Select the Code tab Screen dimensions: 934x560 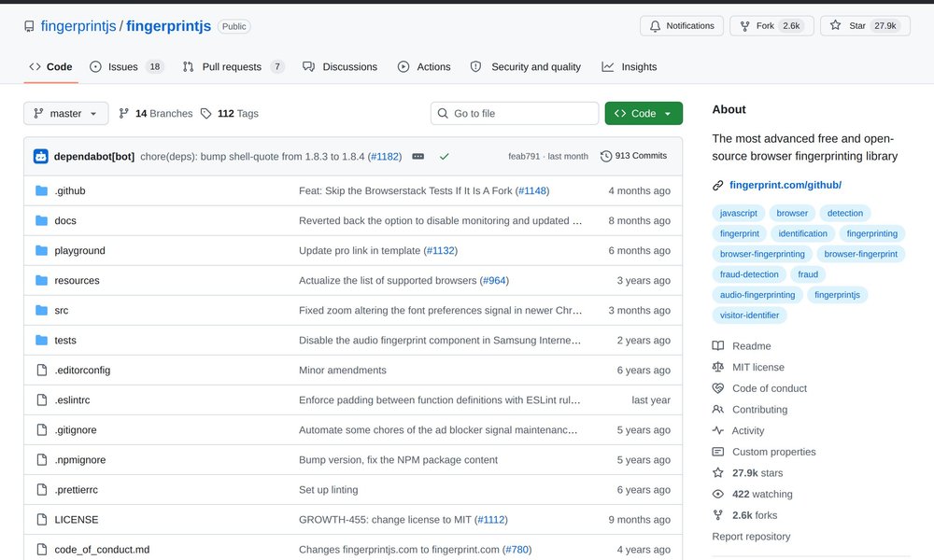50,66
